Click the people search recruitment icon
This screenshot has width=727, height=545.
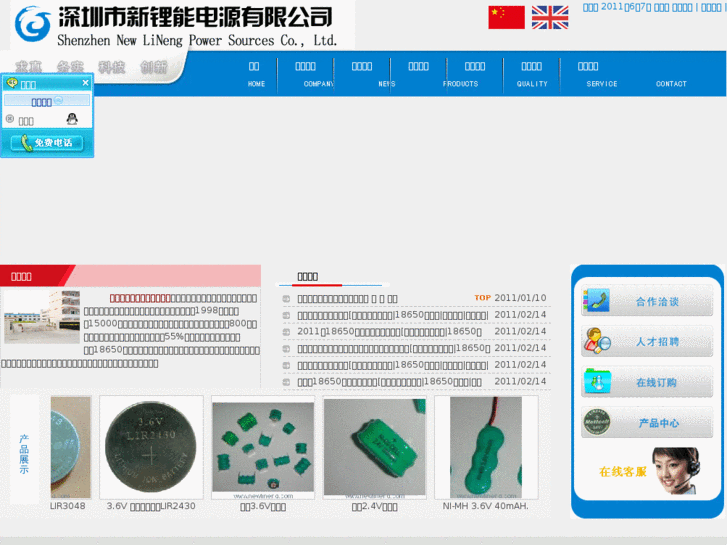(x=597, y=341)
